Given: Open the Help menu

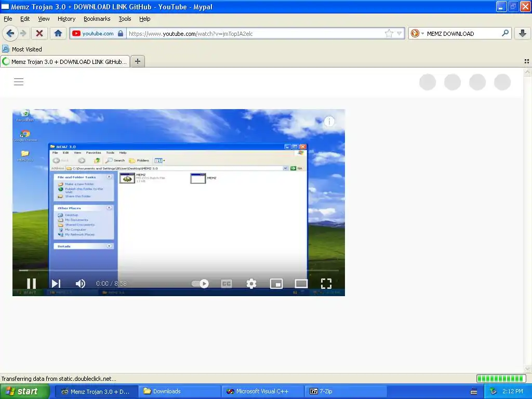Looking at the screenshot, I should pos(144,19).
